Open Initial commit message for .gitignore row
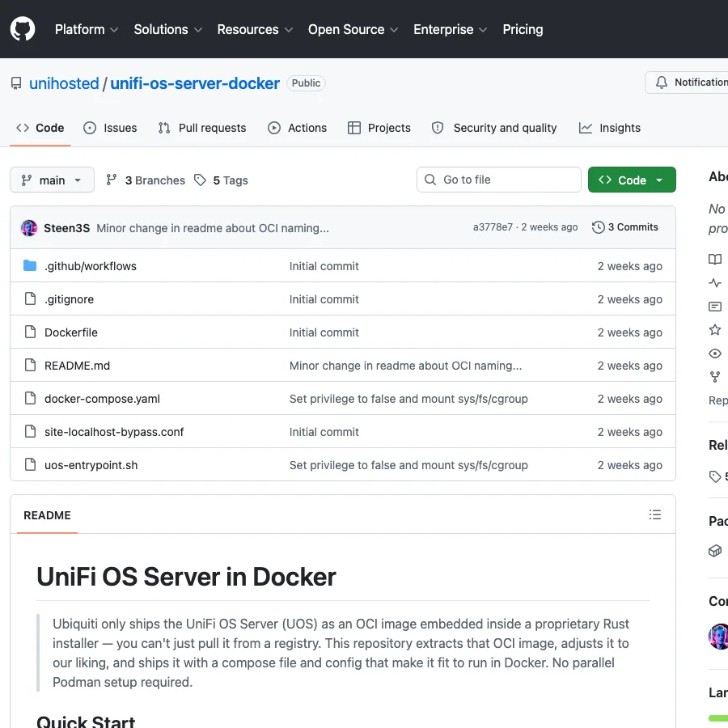The width and height of the screenshot is (728, 728). pyautogui.click(x=324, y=299)
